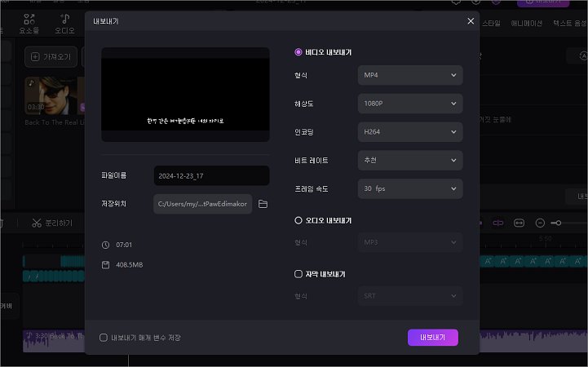Image resolution: width=588 pixels, height=367 pixels.
Task: Open the H264 encoding dropdown
Action: point(410,132)
